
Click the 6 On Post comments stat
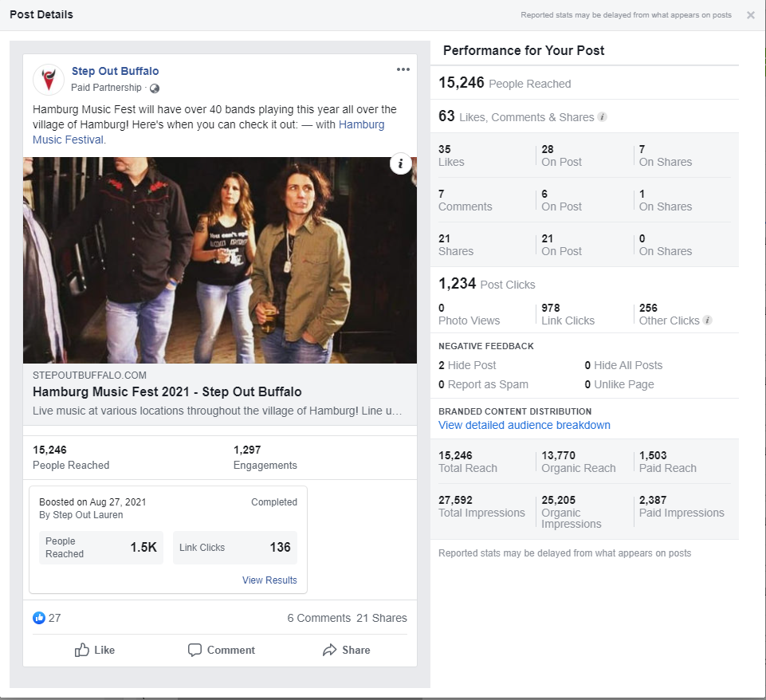pyautogui.click(x=561, y=200)
